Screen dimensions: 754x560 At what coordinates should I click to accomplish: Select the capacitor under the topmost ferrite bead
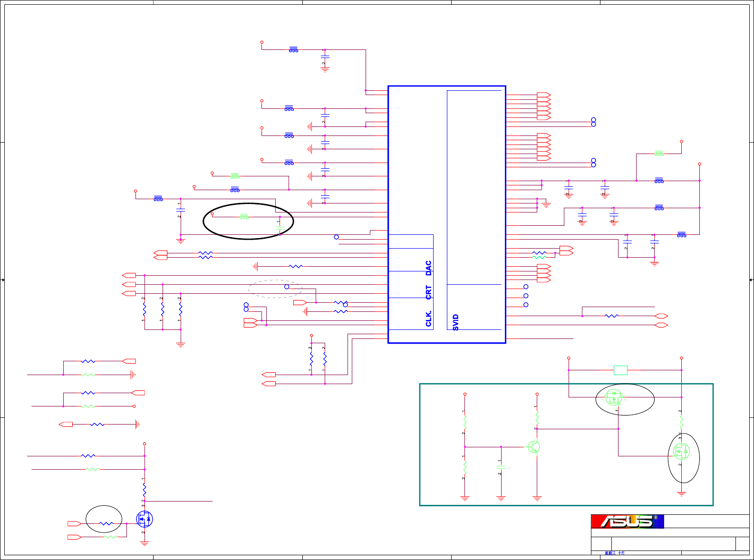point(325,57)
